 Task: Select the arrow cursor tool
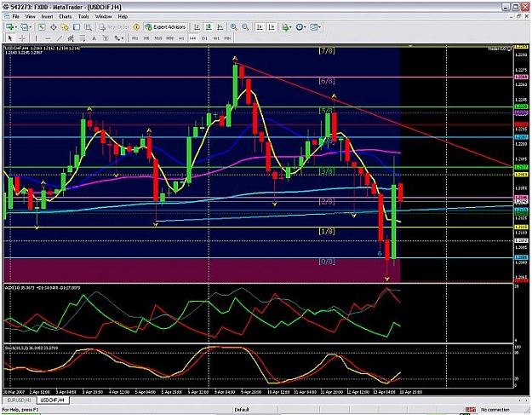[10, 38]
